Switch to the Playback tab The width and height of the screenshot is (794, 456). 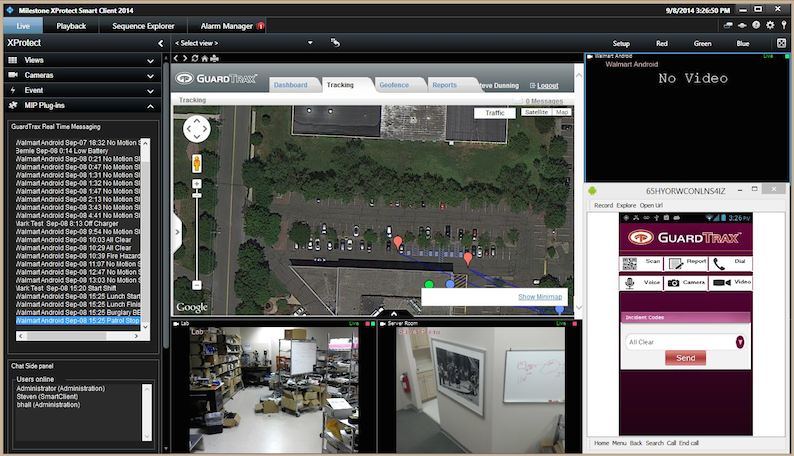[71, 26]
